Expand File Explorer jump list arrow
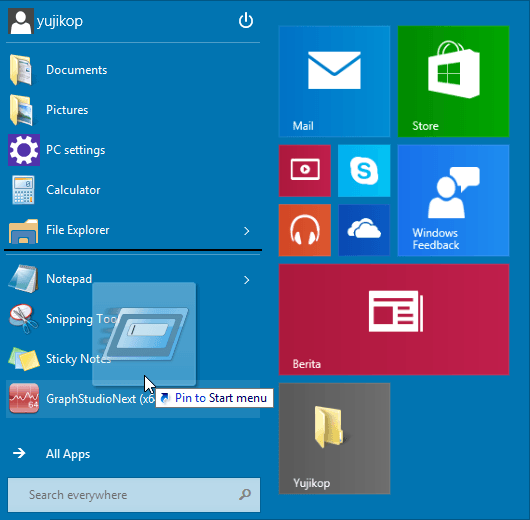The image size is (530, 520). (x=247, y=231)
